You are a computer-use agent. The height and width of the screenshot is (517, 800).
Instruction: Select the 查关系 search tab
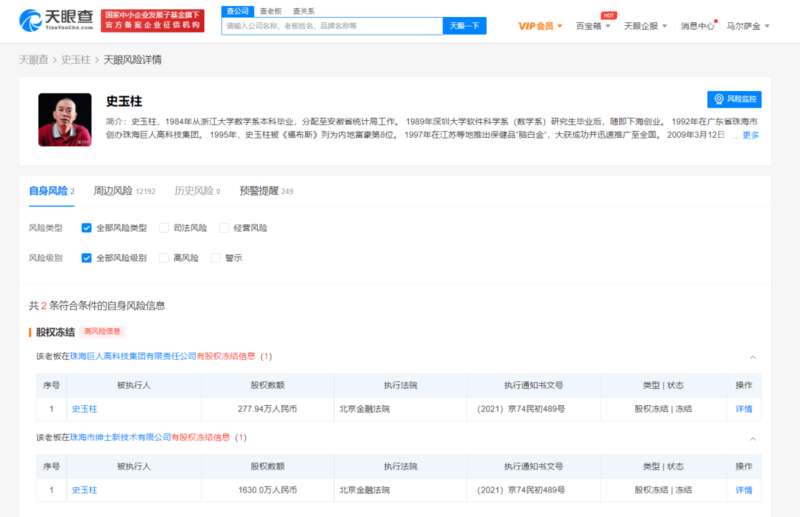tap(304, 11)
